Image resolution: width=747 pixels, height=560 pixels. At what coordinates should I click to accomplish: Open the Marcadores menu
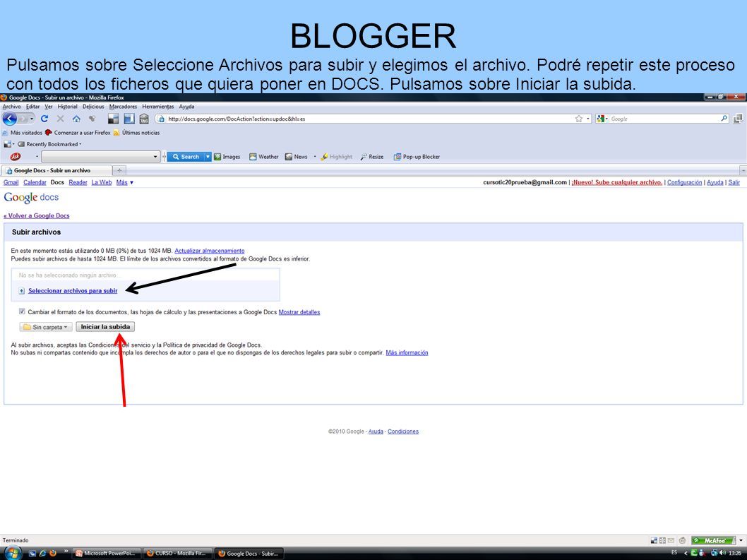(123, 107)
